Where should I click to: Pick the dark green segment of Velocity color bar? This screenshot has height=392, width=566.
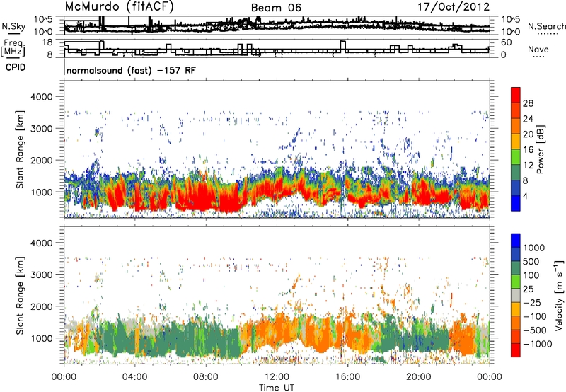(516, 268)
